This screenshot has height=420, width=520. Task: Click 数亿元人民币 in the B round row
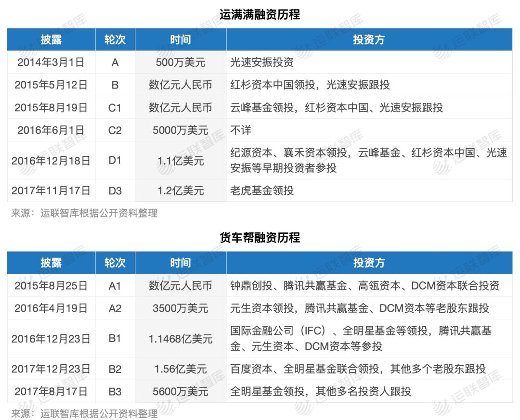(181, 85)
